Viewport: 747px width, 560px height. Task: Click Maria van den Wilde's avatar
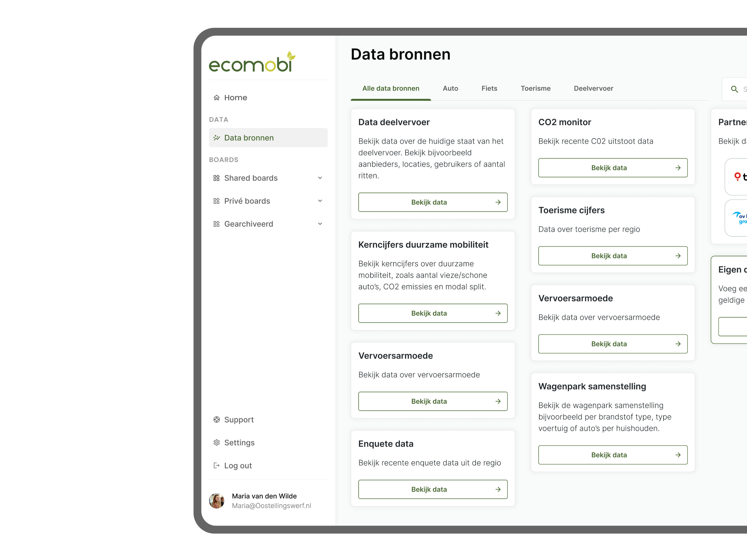click(x=217, y=500)
